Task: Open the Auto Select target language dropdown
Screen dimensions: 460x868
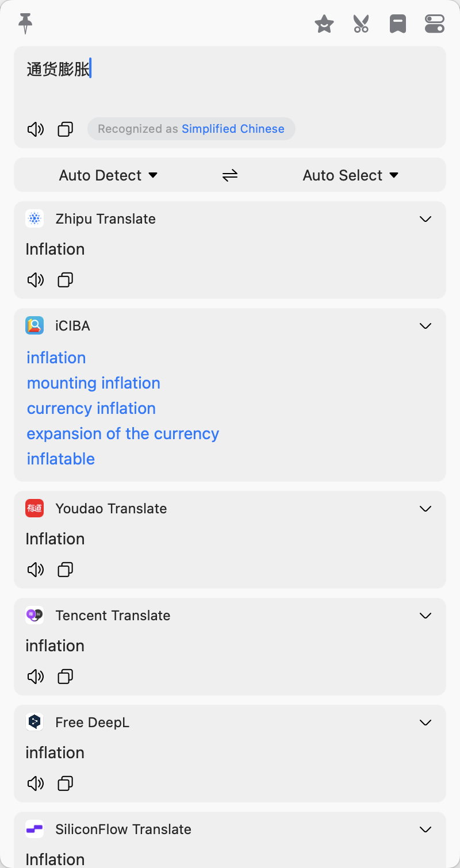Action: tap(351, 175)
